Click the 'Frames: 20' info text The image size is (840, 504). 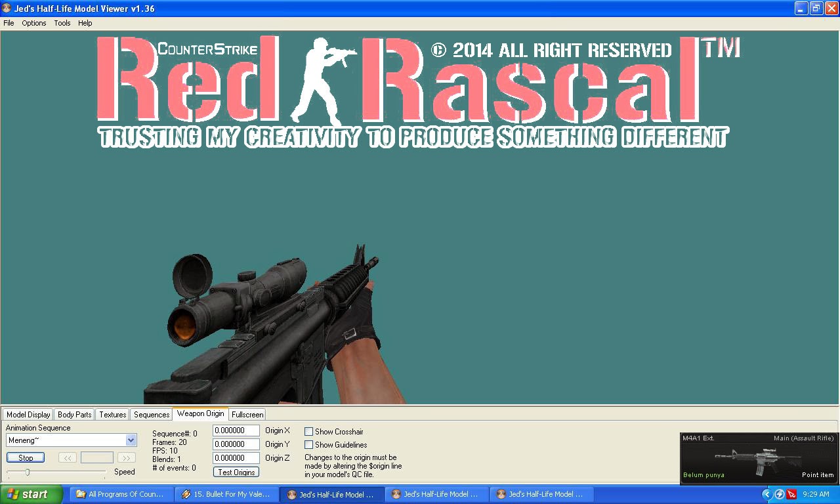[169, 442]
